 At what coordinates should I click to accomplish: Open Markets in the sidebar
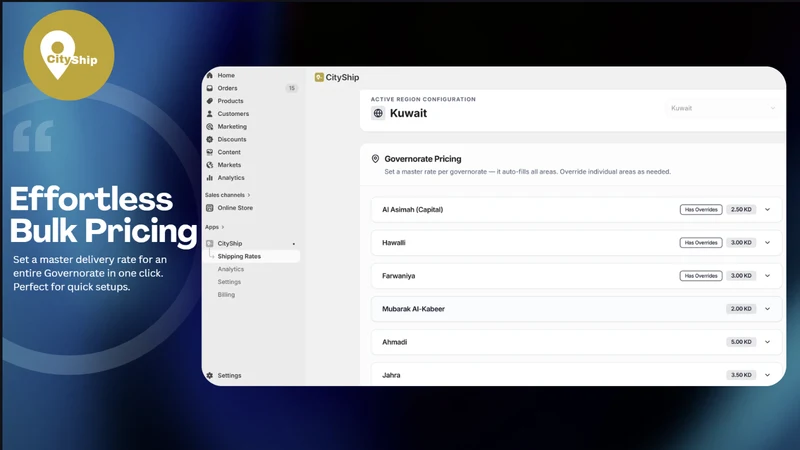229,165
